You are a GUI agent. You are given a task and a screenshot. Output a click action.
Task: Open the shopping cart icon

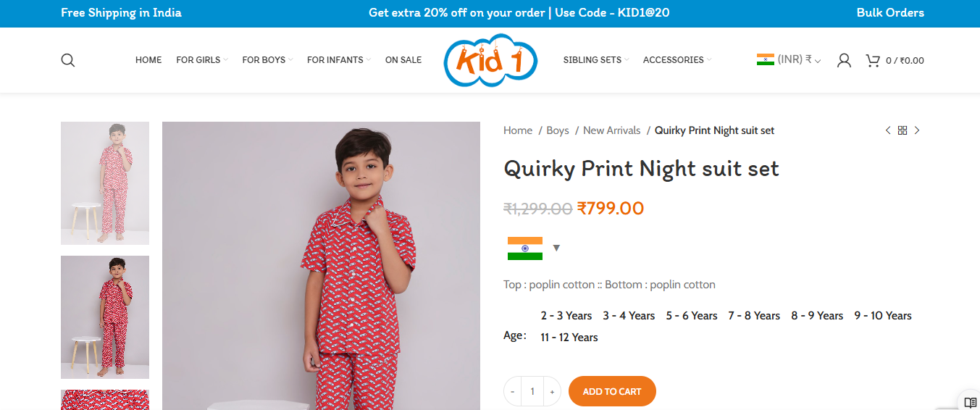[x=872, y=60]
